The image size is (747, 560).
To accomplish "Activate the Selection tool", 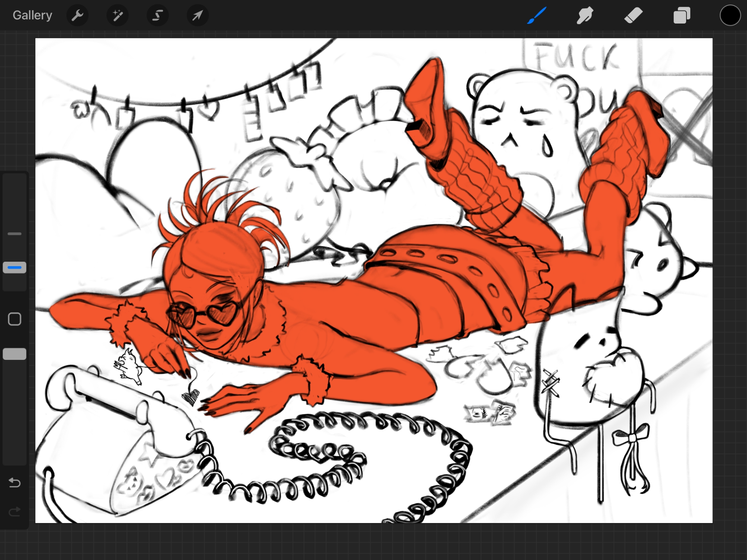I will [x=158, y=16].
